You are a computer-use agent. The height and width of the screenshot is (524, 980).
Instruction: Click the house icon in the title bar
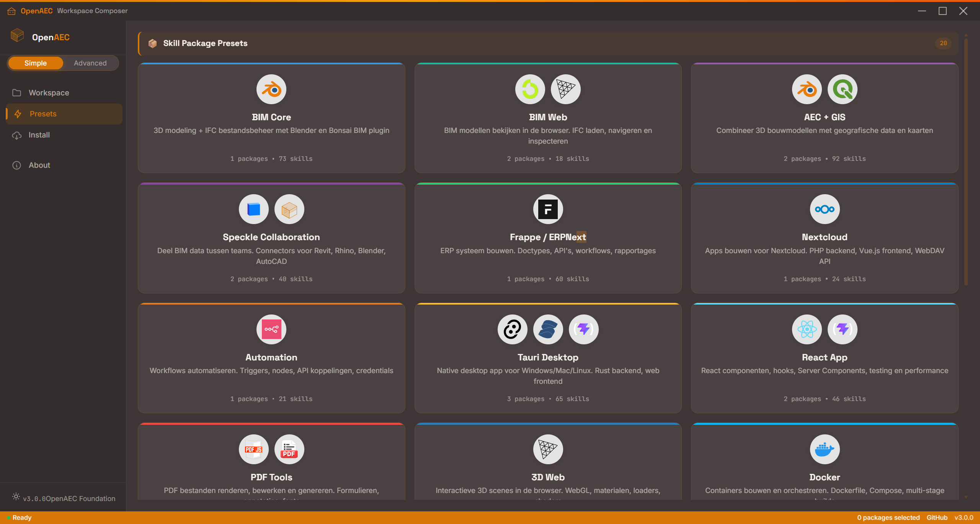(11, 11)
